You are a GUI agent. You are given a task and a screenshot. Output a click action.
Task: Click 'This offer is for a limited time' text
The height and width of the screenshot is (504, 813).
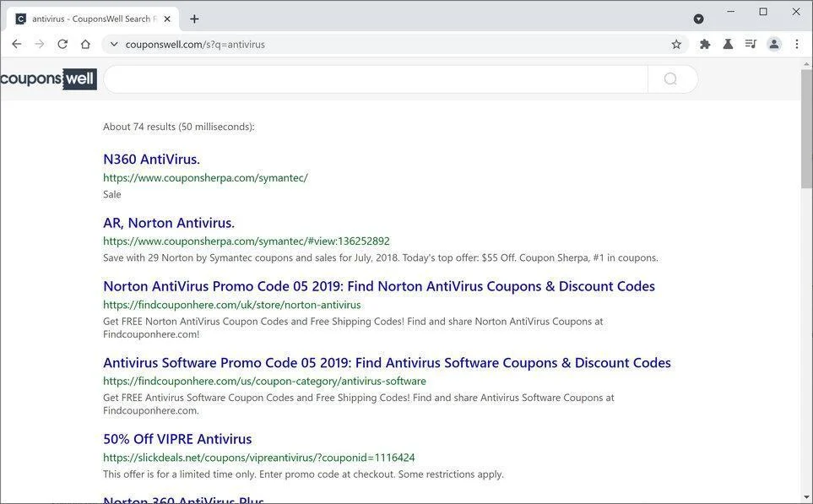[x=303, y=474]
